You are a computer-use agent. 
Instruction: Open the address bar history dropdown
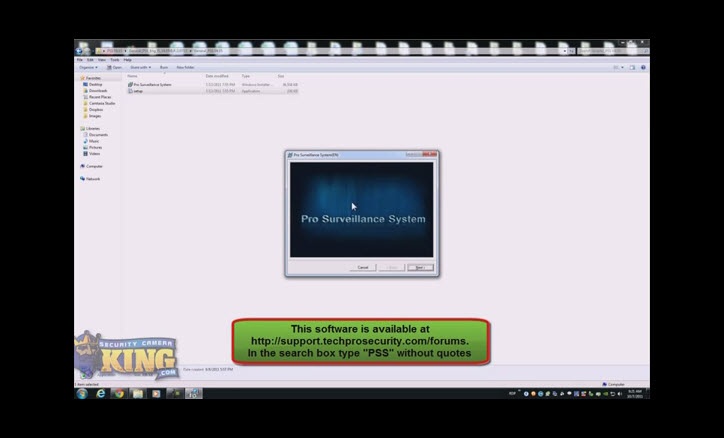565,51
